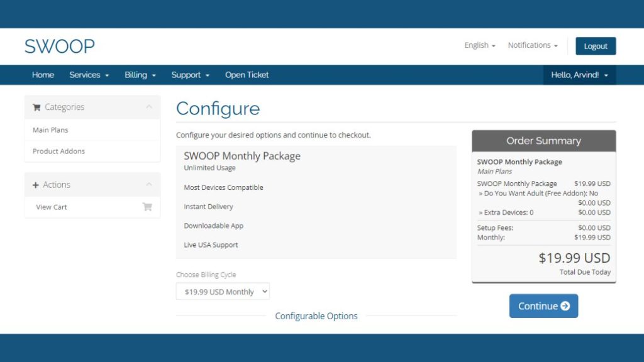This screenshot has width=644, height=362.
Task: Click Open Ticket in navigation bar
Action: click(247, 75)
